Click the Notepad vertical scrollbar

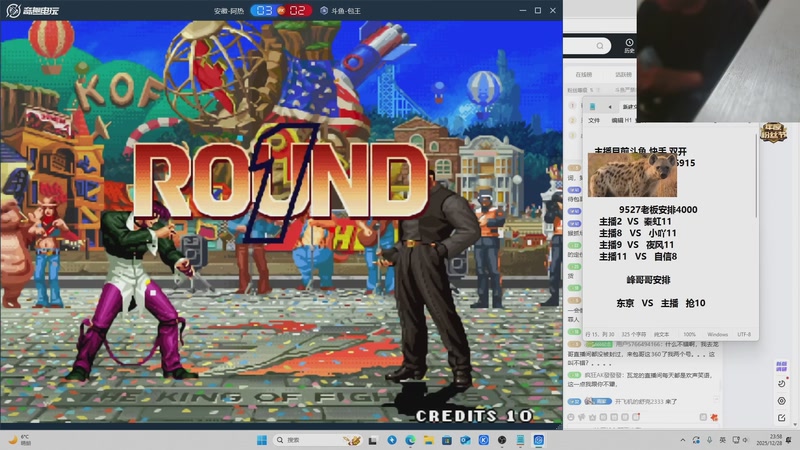click(x=756, y=176)
